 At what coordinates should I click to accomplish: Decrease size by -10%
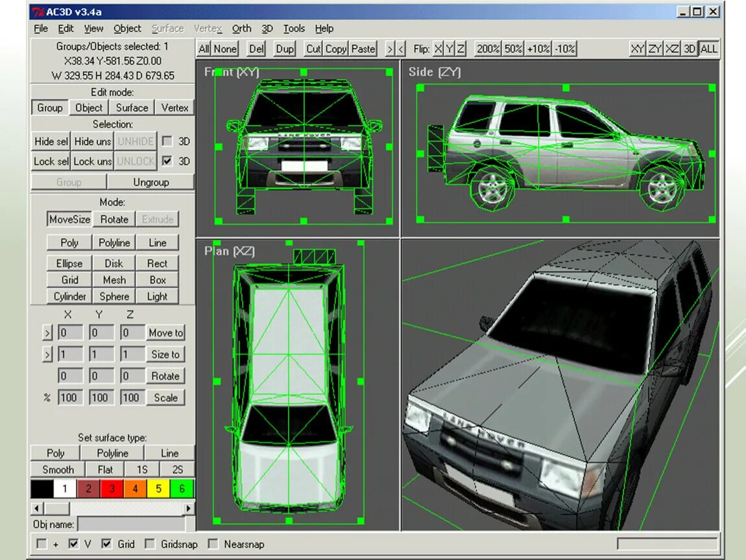pos(565,49)
